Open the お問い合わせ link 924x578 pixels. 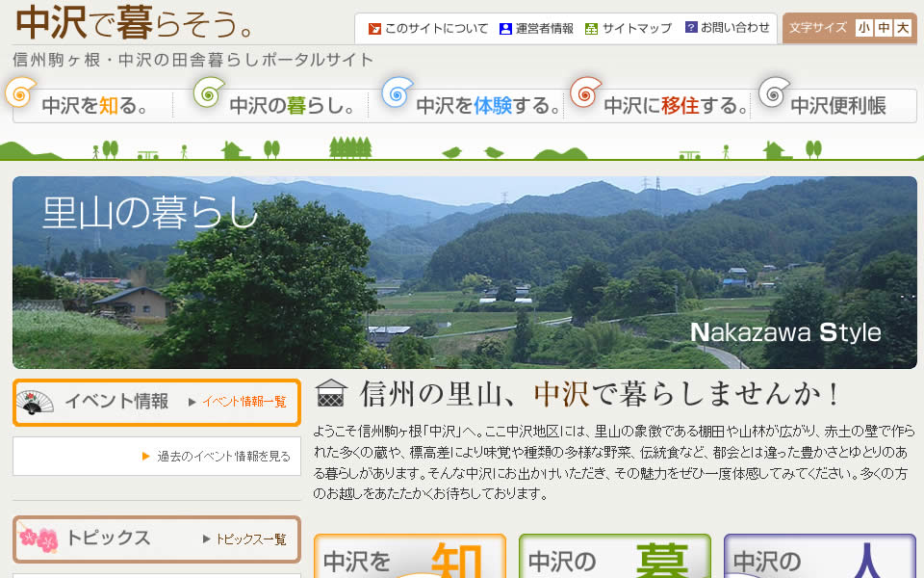pyautogui.click(x=734, y=27)
